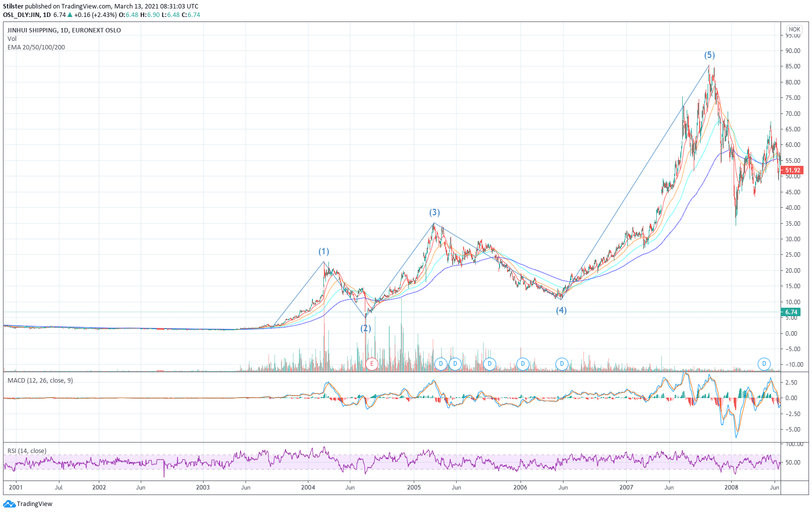The image size is (812, 513).
Task: Click the TradingView logo at bottom left
Action: click(27, 504)
